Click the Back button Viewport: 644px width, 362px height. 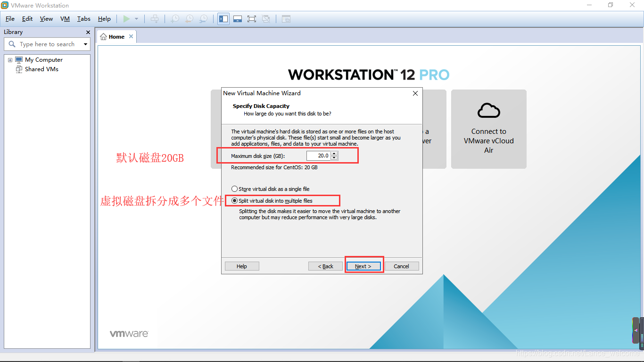(x=325, y=266)
